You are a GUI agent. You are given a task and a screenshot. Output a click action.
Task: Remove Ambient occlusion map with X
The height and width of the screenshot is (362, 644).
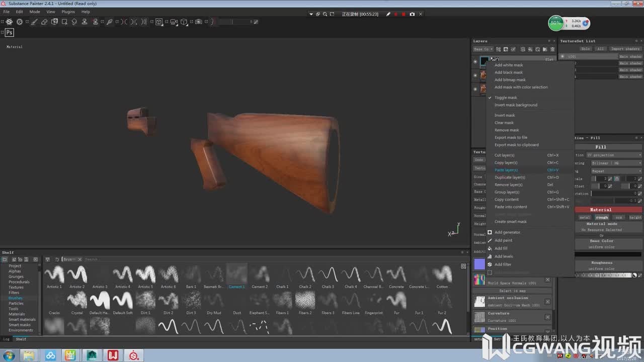click(x=548, y=302)
